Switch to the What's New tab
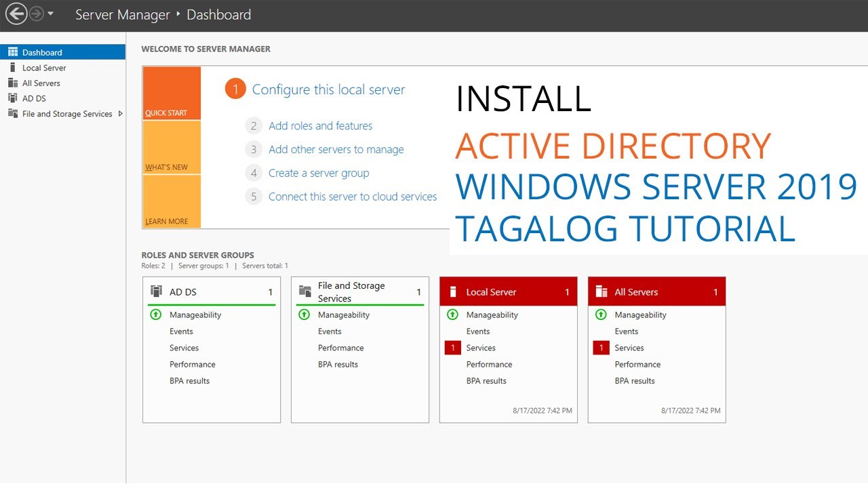 (172, 147)
